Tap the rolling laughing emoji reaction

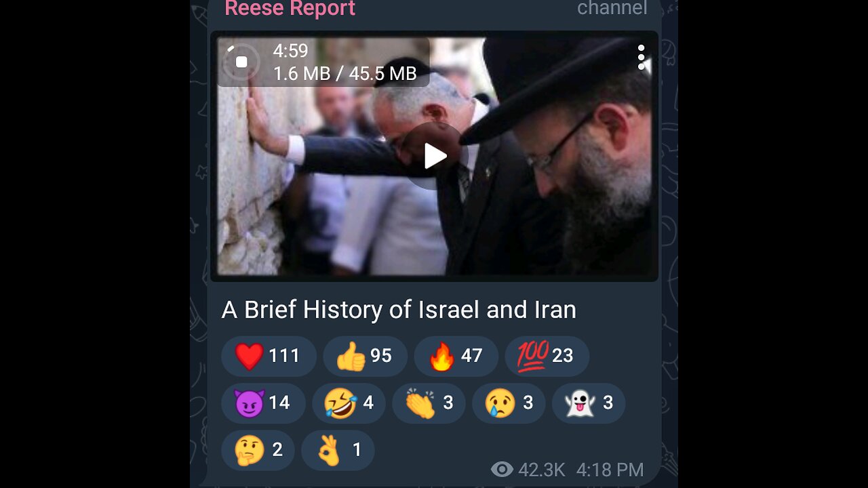click(349, 403)
